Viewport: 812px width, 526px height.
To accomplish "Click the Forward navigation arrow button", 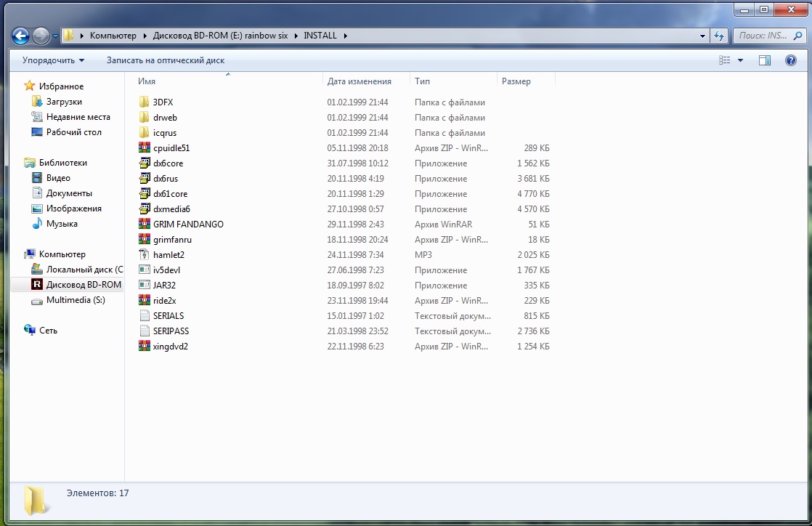I will (41, 36).
